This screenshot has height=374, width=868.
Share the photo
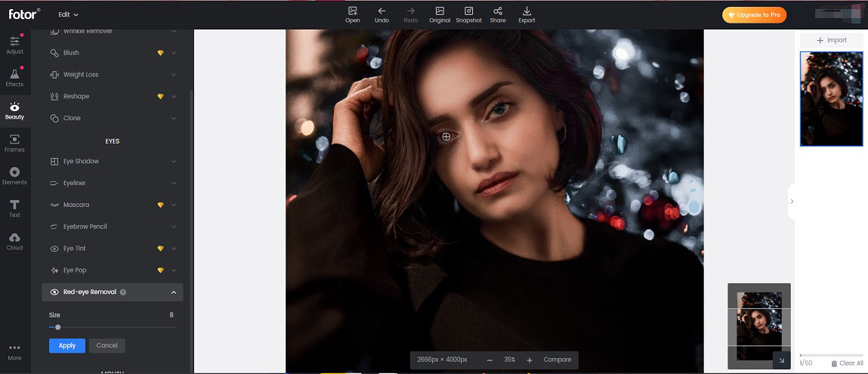tap(498, 15)
